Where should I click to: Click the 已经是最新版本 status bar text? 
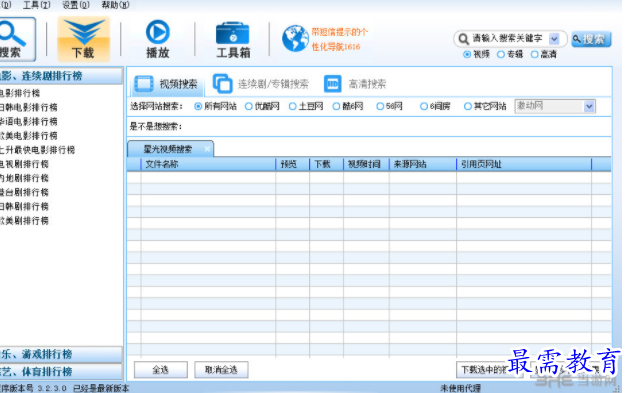coord(101,388)
